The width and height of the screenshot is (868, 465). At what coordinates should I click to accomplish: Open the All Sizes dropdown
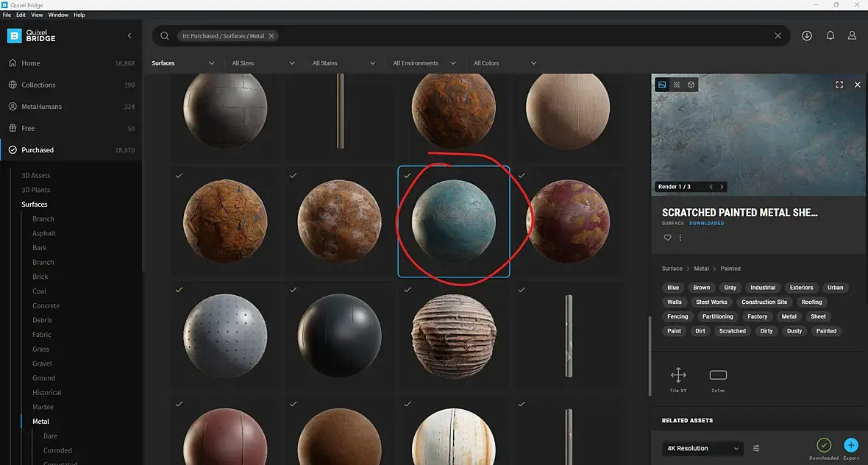click(263, 63)
